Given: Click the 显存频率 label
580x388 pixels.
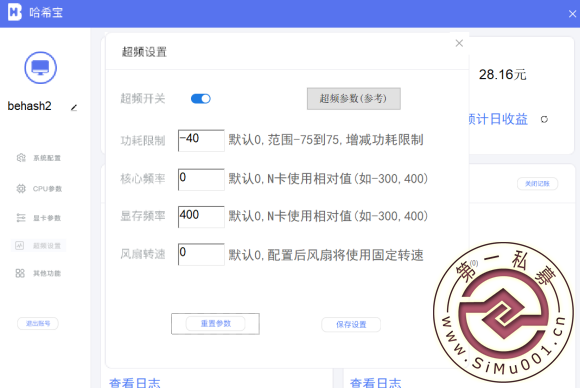Looking at the screenshot, I should tap(143, 216).
